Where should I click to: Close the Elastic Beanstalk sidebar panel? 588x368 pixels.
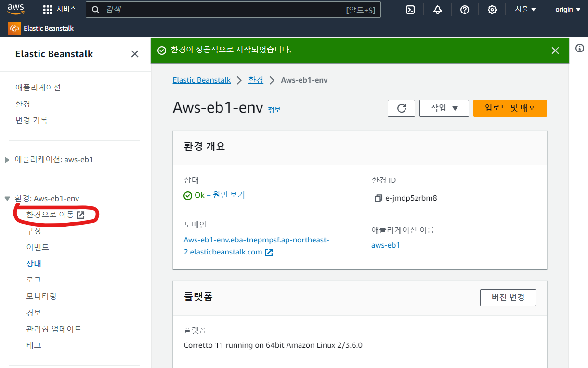tap(135, 54)
